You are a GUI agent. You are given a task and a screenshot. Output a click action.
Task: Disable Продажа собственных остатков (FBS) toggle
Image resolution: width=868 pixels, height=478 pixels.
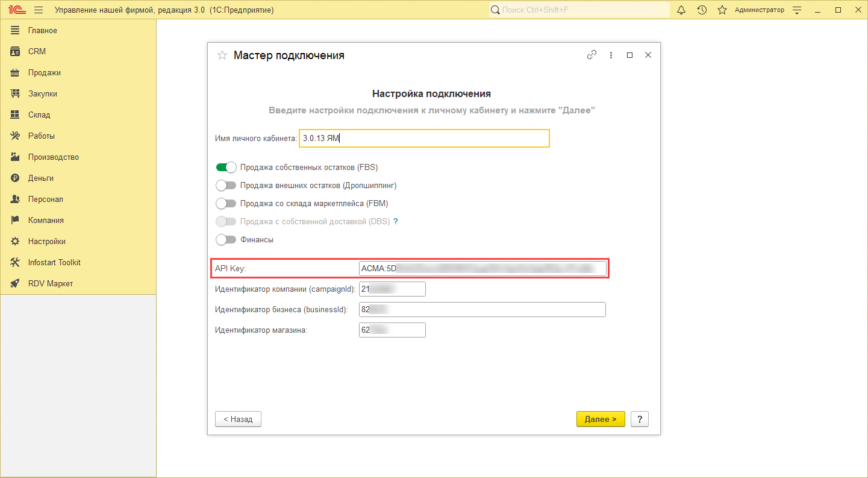point(226,167)
